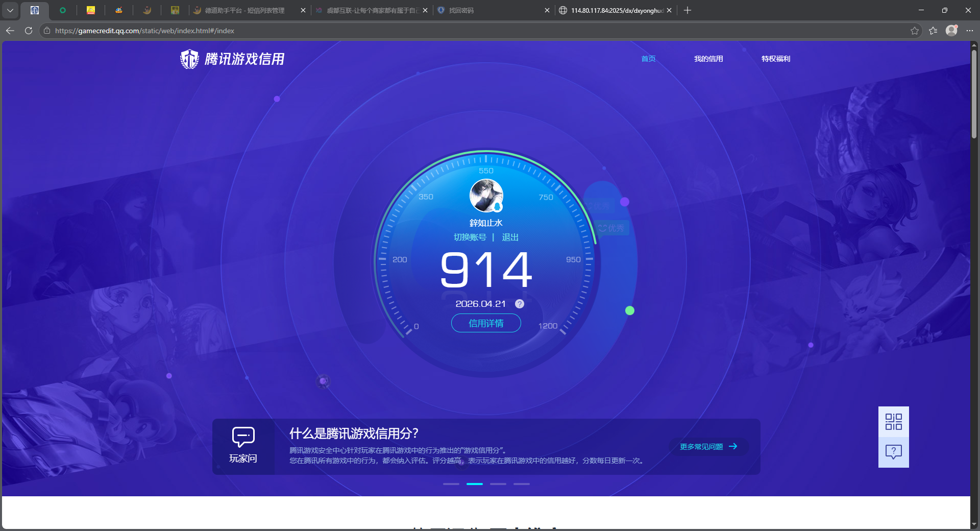980x531 pixels.
Task: Select the second carousel indicator dot
Action: [x=474, y=484]
